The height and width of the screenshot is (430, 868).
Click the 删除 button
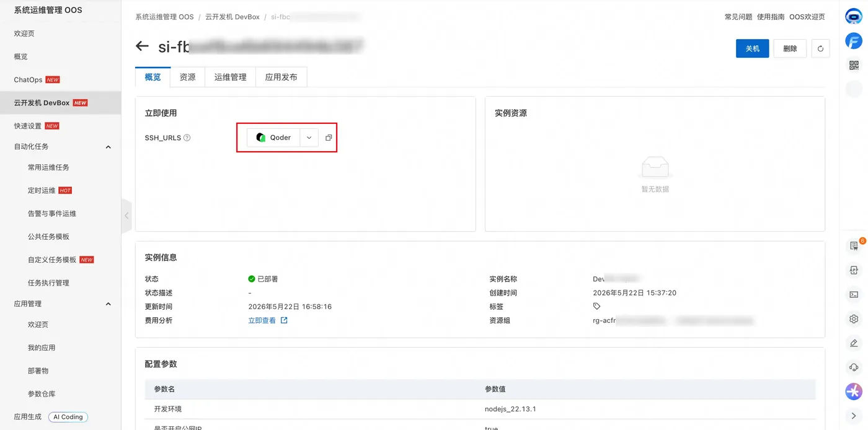(x=790, y=49)
